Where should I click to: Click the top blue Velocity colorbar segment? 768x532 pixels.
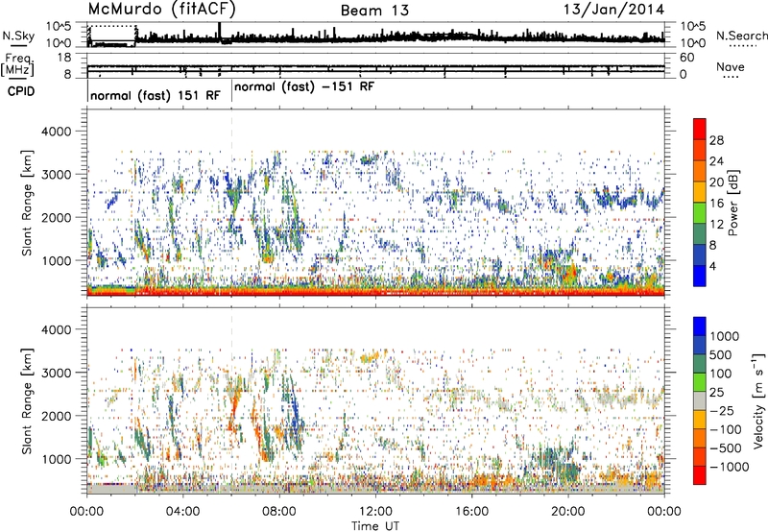coord(700,326)
